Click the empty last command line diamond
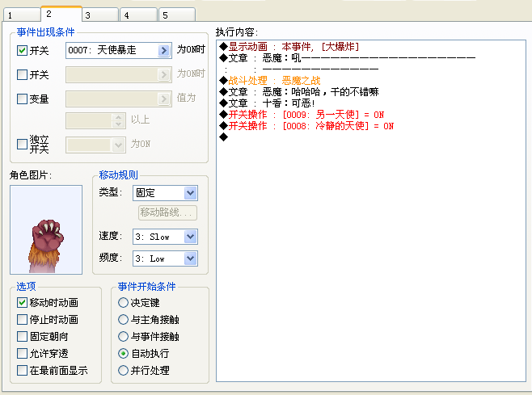 coord(224,137)
